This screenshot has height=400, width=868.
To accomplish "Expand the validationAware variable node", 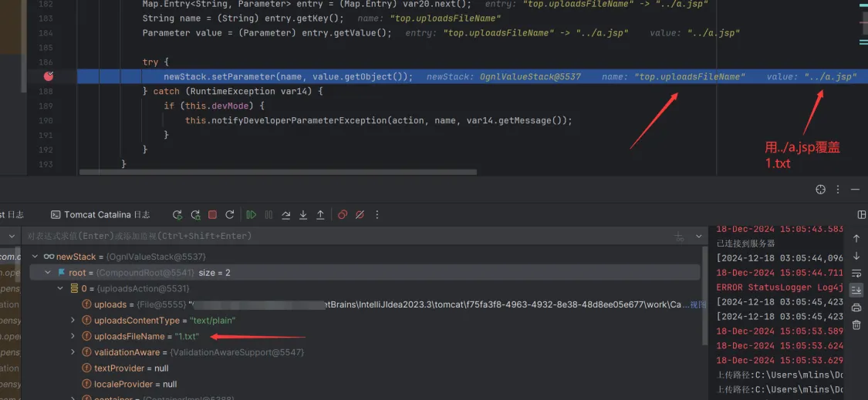I will [74, 352].
